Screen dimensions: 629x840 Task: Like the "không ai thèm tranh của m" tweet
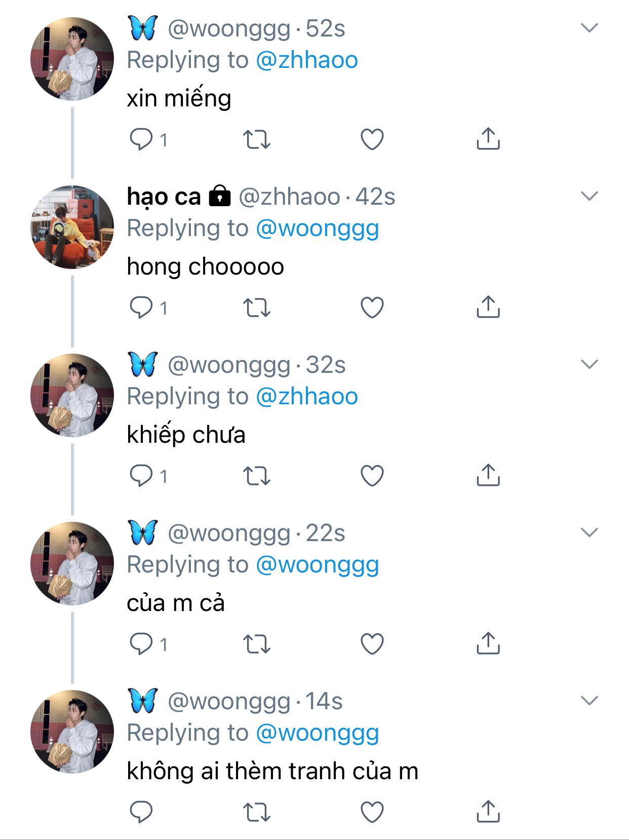click(x=372, y=812)
